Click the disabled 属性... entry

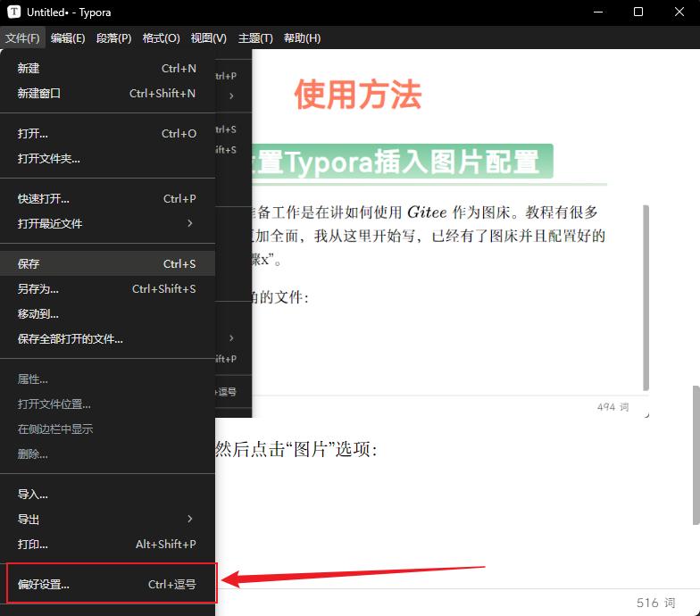click(x=107, y=379)
